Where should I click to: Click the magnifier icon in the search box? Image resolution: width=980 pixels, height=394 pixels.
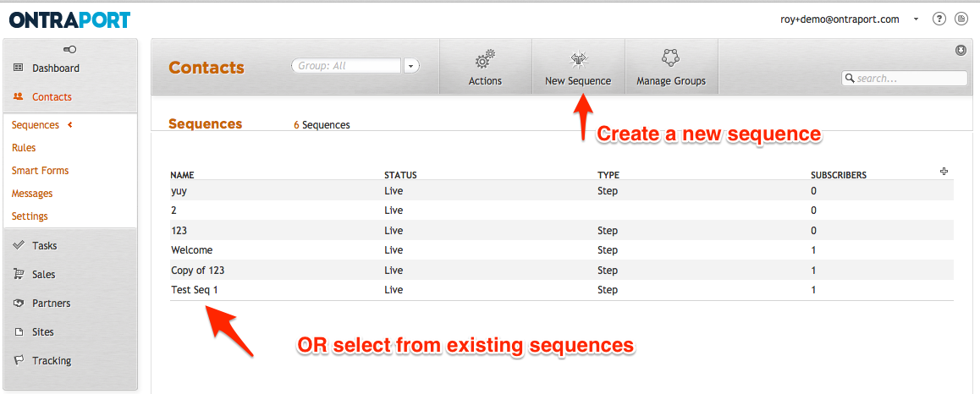850,79
